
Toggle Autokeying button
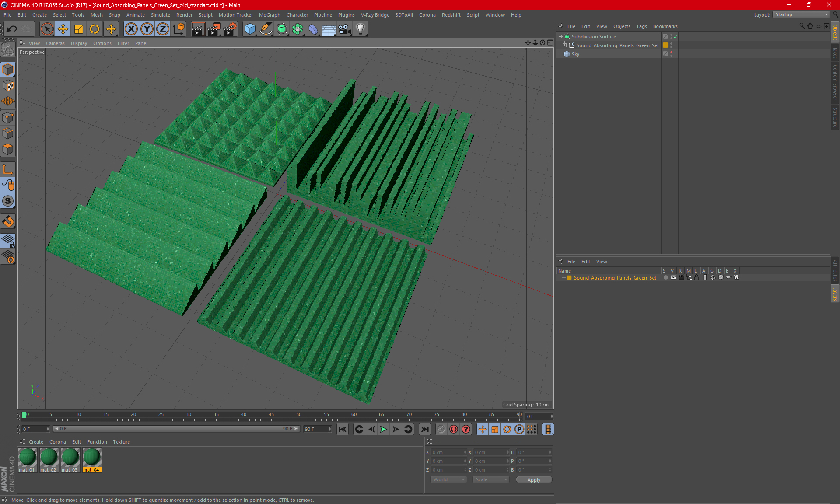(454, 429)
